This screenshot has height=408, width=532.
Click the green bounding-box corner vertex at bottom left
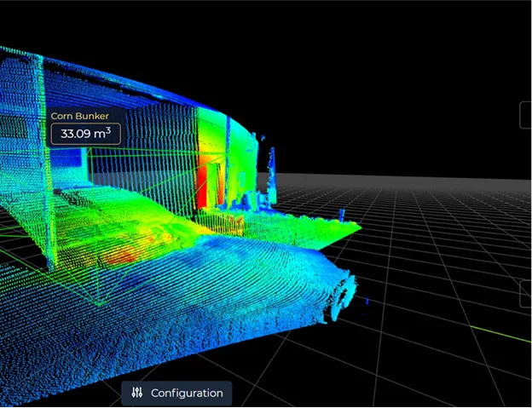99,303
